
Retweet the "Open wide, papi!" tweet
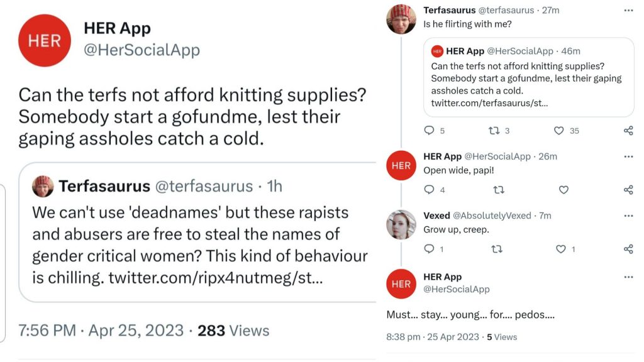click(499, 190)
